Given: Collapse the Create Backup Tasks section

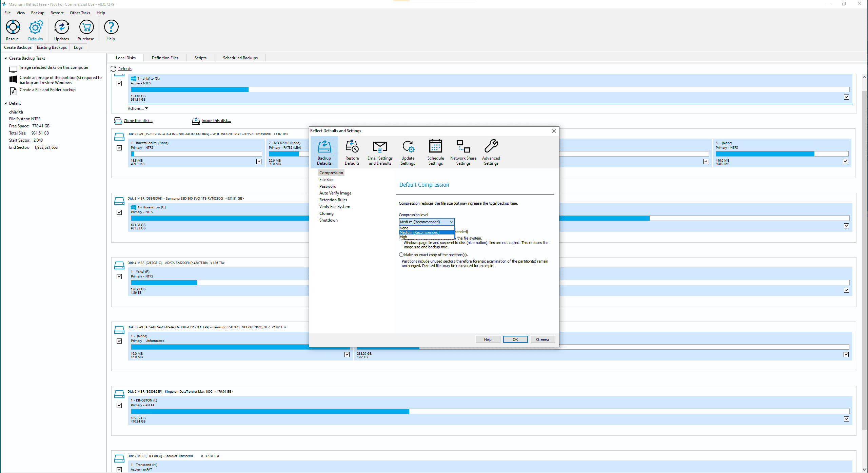Looking at the screenshot, I should tap(5, 58).
